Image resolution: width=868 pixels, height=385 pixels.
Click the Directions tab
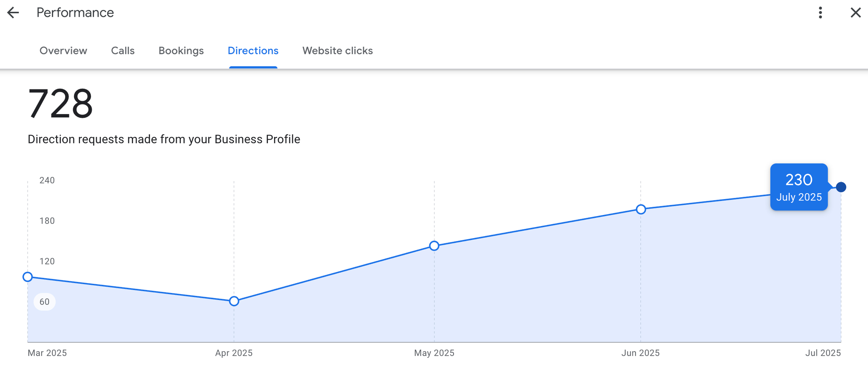click(253, 51)
